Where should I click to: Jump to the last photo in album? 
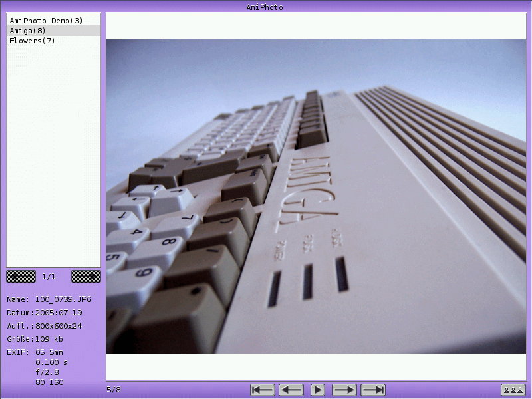click(373, 390)
